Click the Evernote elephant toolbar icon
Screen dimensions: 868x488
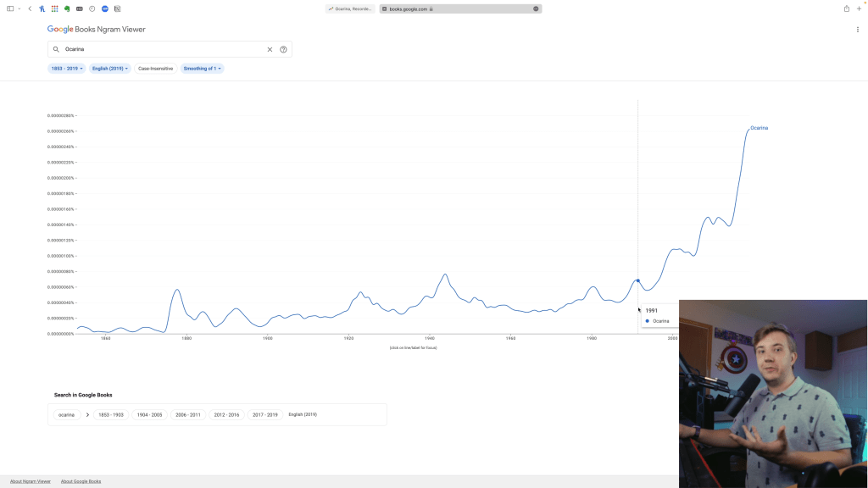(x=67, y=8)
